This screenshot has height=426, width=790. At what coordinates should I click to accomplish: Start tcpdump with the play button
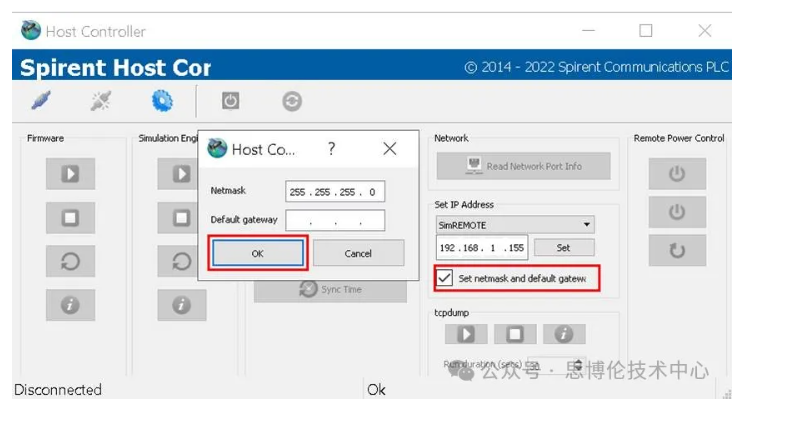click(465, 334)
